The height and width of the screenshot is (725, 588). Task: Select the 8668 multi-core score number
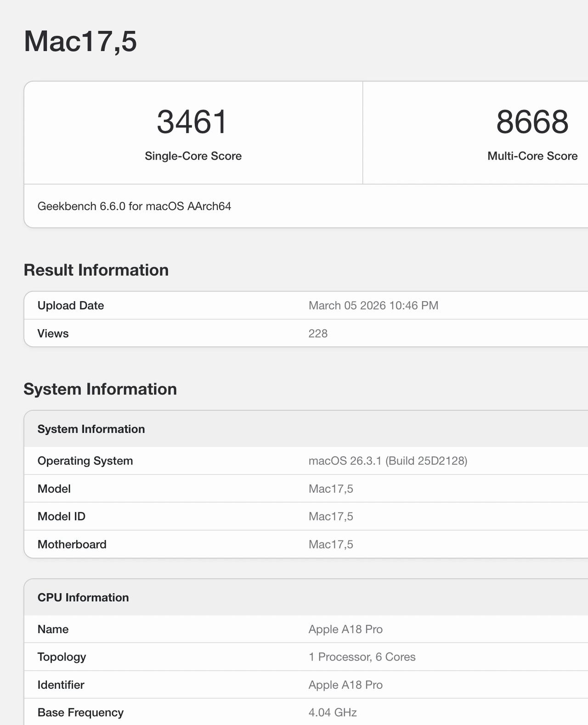(532, 122)
